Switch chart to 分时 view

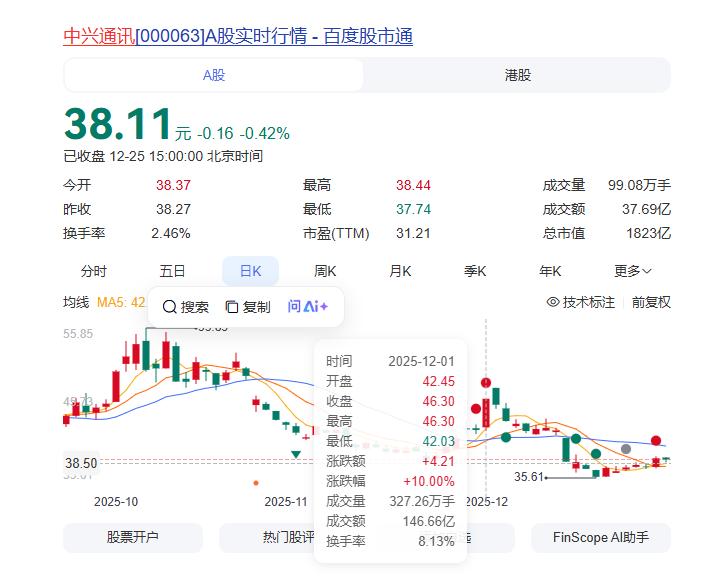click(94, 271)
